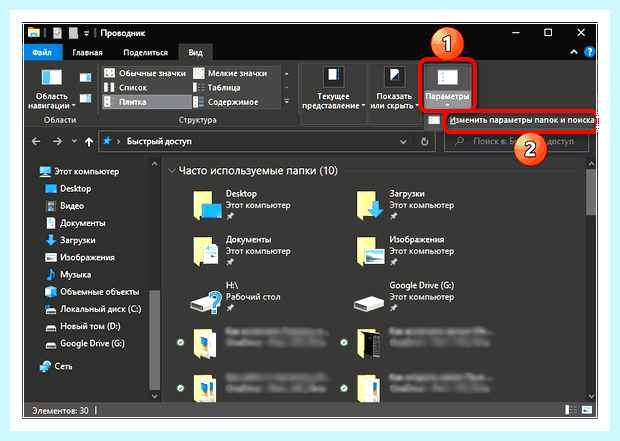Focus the Поиск search field

coord(517,142)
